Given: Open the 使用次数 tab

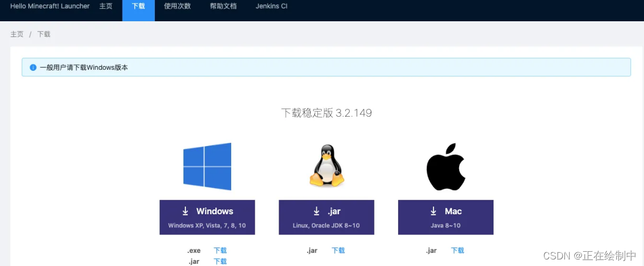Looking at the screenshot, I should (177, 6).
